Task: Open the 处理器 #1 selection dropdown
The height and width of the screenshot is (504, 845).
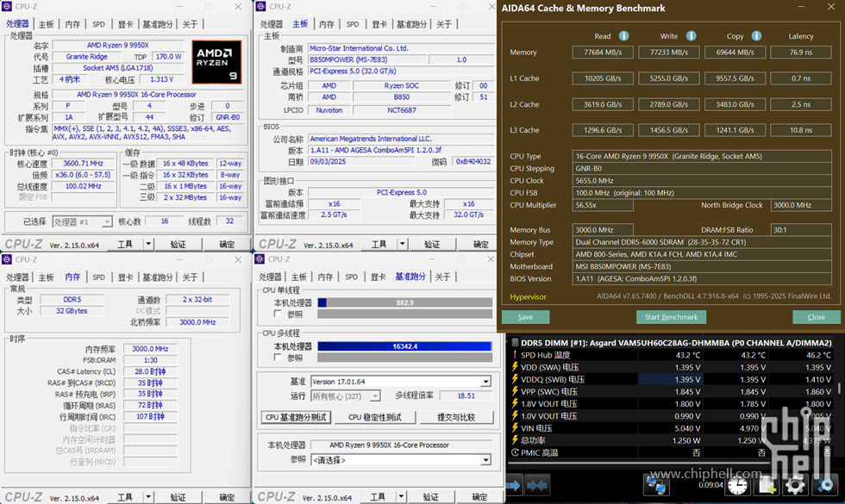Action: pyautogui.click(x=107, y=221)
